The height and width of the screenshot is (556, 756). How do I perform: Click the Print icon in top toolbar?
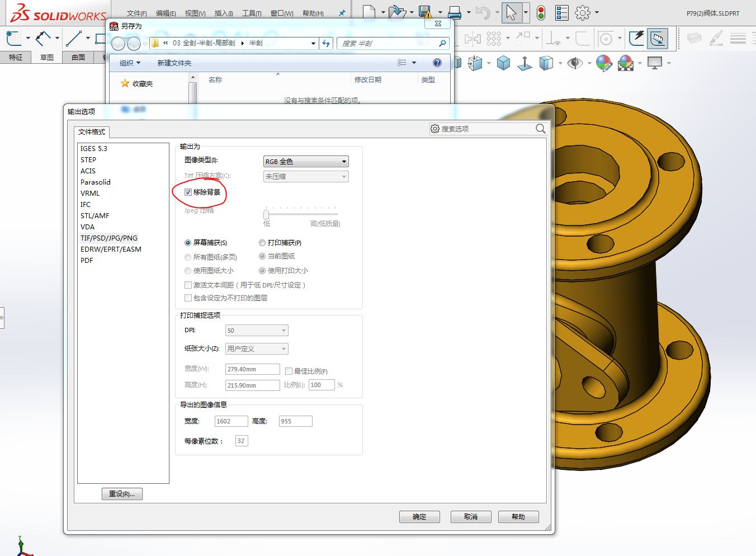point(455,12)
